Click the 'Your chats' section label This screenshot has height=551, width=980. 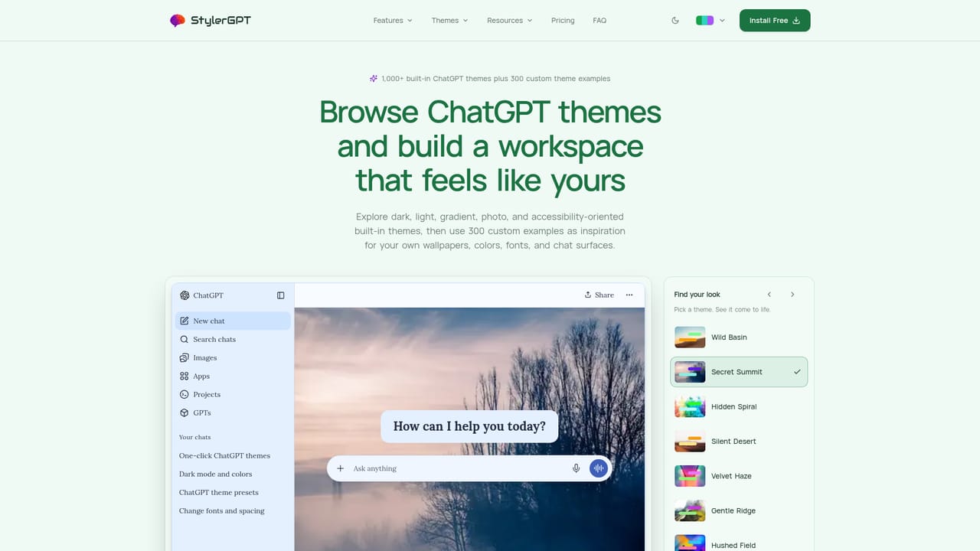click(194, 437)
